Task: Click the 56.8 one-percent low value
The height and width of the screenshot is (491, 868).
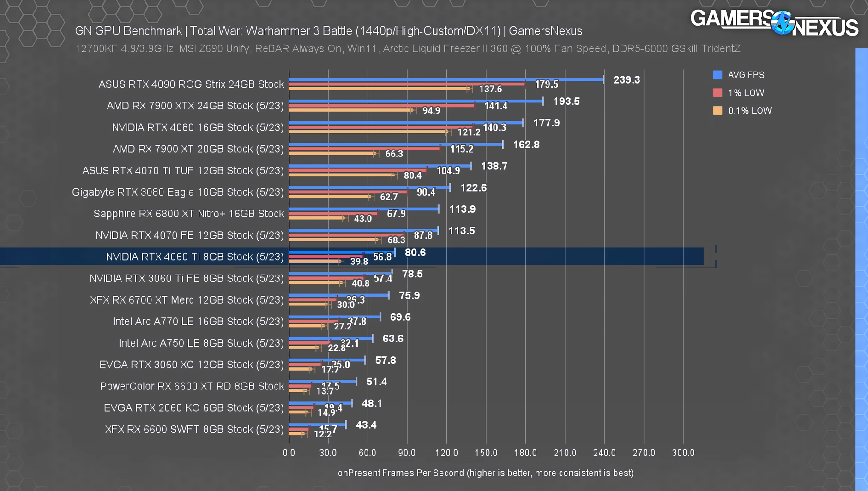Action: (382, 257)
